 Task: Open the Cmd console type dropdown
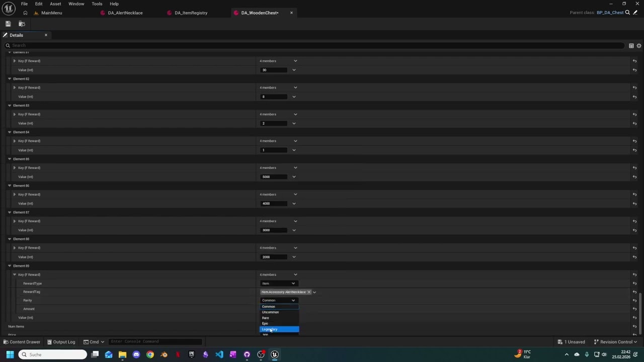click(x=94, y=342)
